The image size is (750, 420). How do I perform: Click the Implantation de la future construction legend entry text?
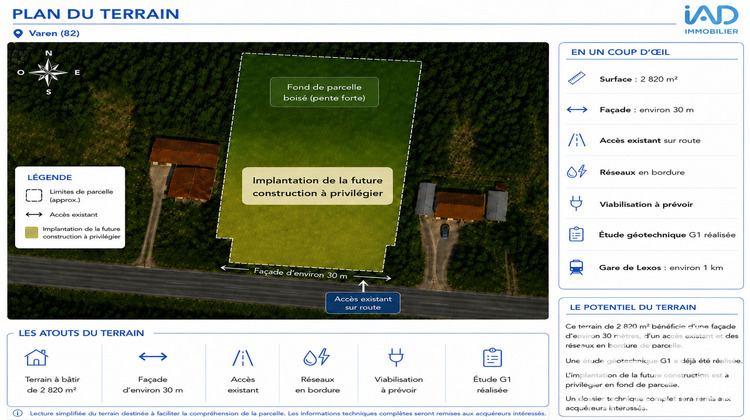81,232
